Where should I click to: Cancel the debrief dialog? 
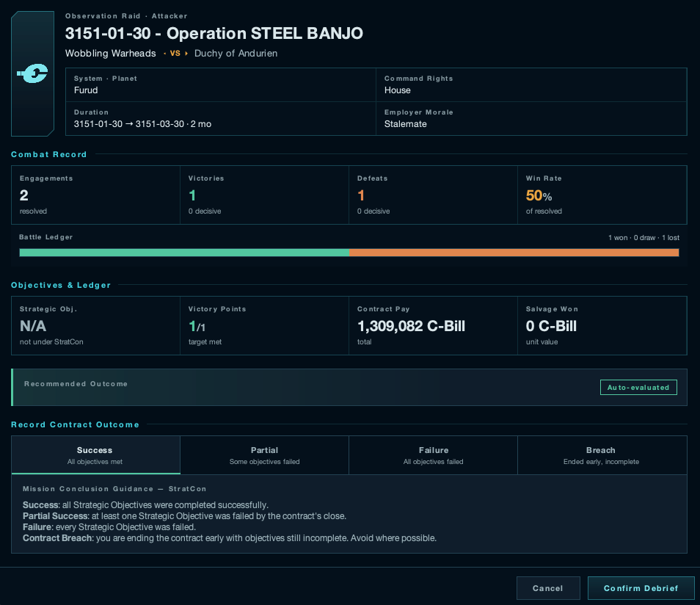tap(548, 588)
